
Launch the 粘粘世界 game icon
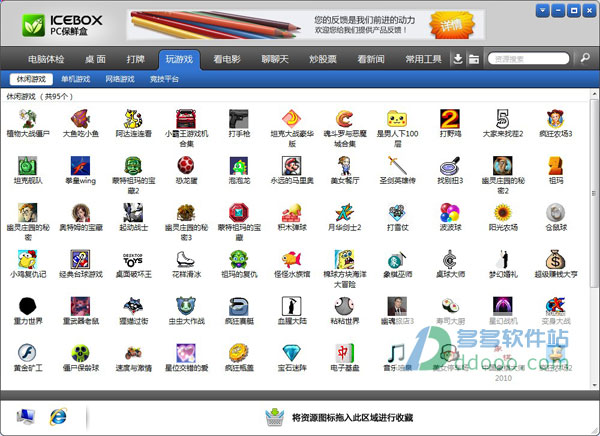click(344, 306)
